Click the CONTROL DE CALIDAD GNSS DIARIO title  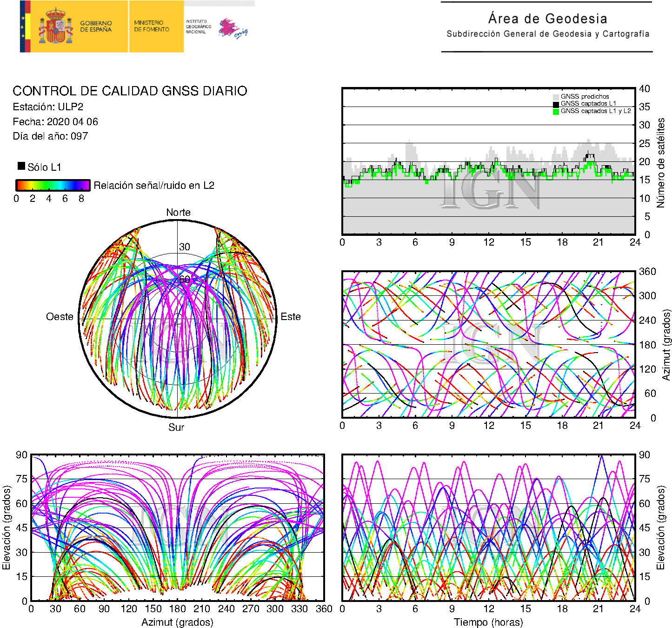click(130, 91)
